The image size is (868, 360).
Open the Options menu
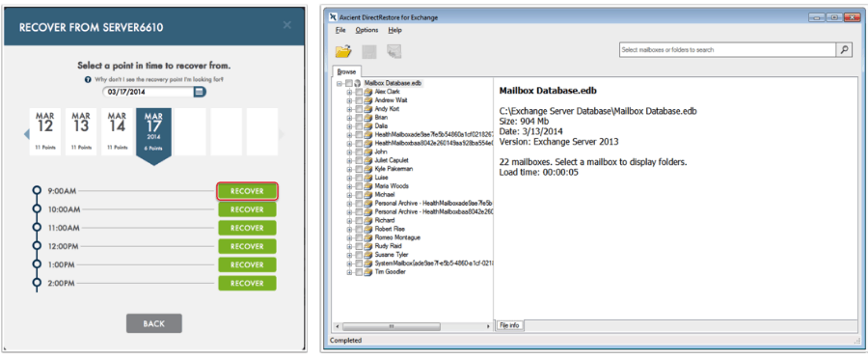[366, 30]
